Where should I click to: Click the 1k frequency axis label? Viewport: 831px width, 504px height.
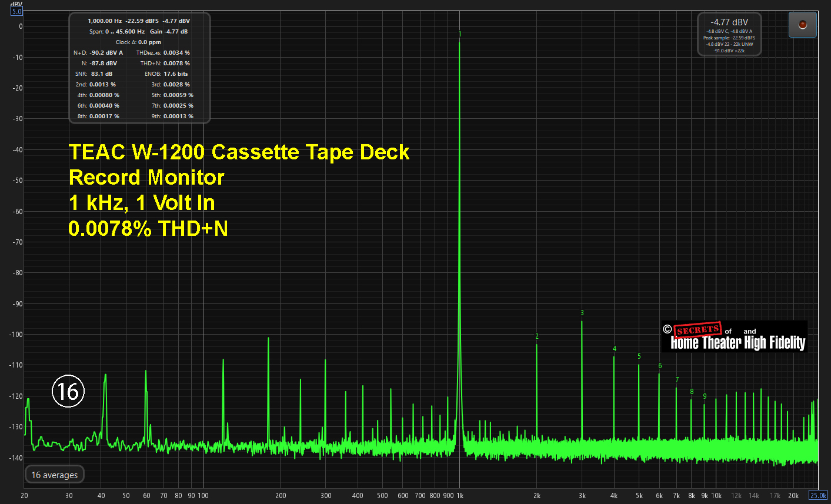tap(460, 496)
